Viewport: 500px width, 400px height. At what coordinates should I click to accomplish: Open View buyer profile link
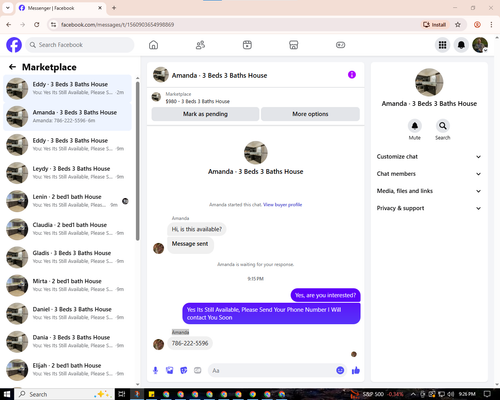tap(282, 205)
